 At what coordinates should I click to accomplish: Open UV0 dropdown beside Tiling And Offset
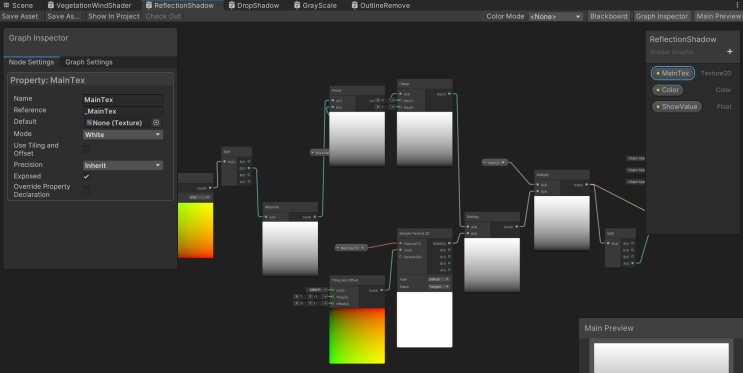click(314, 290)
